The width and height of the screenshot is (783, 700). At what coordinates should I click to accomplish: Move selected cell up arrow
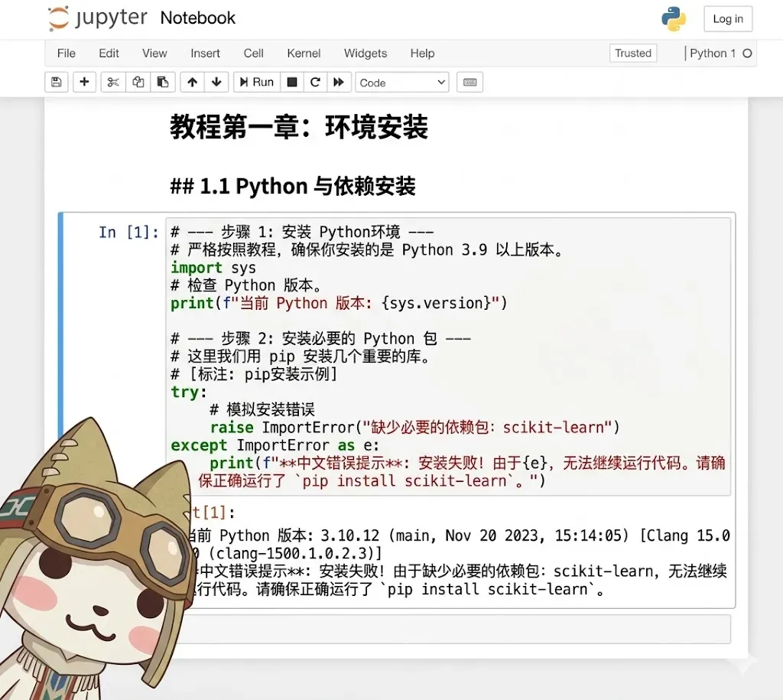pyautogui.click(x=192, y=82)
